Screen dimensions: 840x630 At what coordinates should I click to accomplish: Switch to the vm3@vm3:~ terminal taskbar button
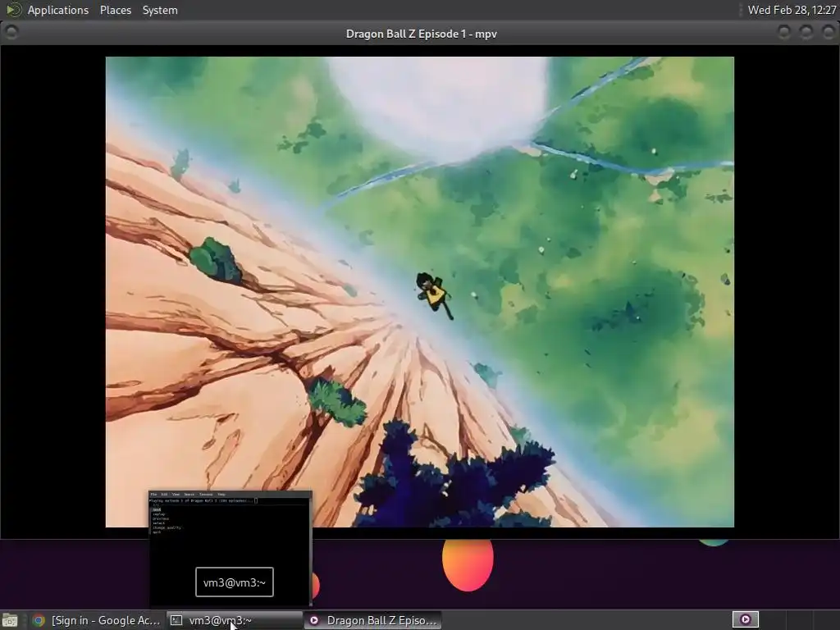click(x=235, y=620)
